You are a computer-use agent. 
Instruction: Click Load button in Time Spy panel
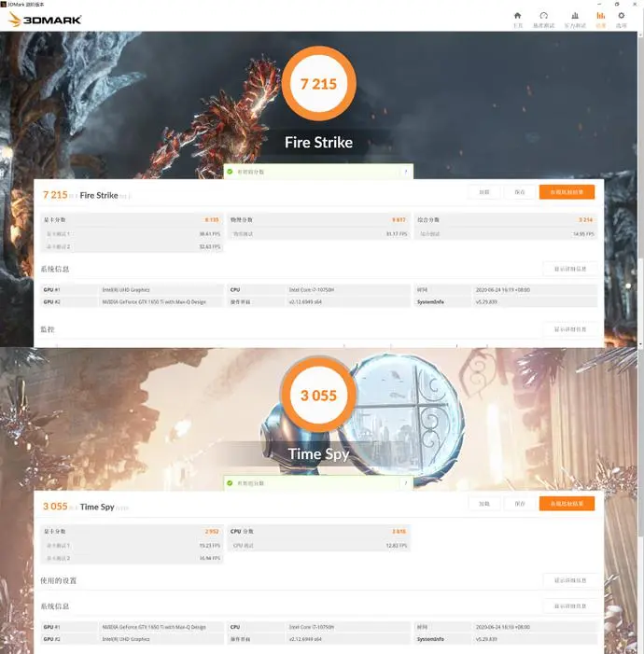coord(484,504)
